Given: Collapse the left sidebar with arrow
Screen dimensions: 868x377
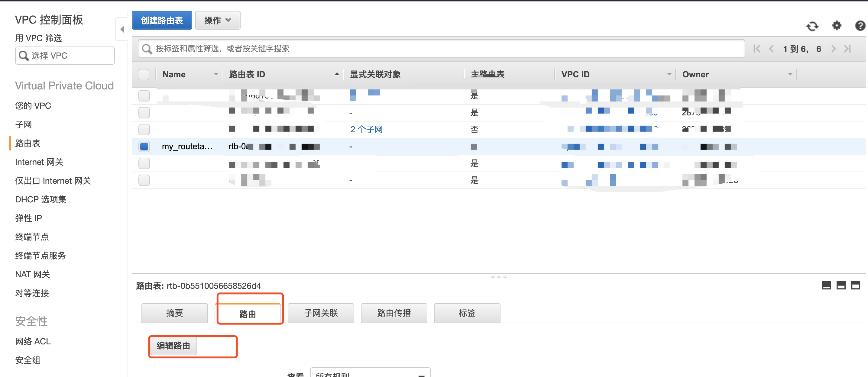Looking at the screenshot, I should tap(122, 30).
